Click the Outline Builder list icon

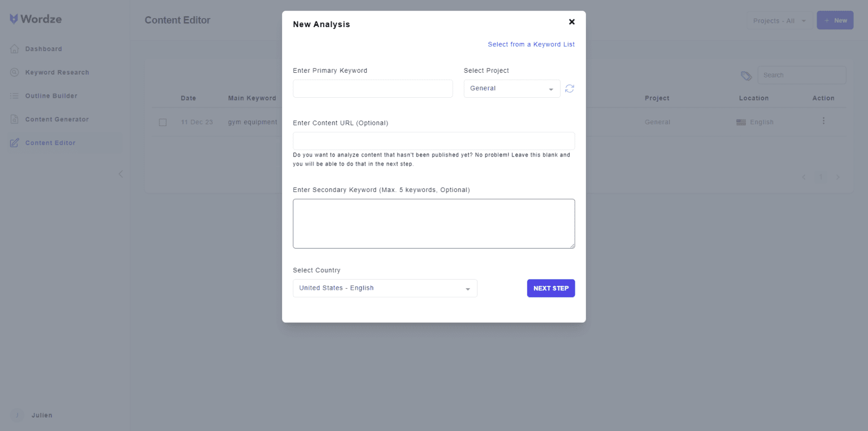pos(15,96)
